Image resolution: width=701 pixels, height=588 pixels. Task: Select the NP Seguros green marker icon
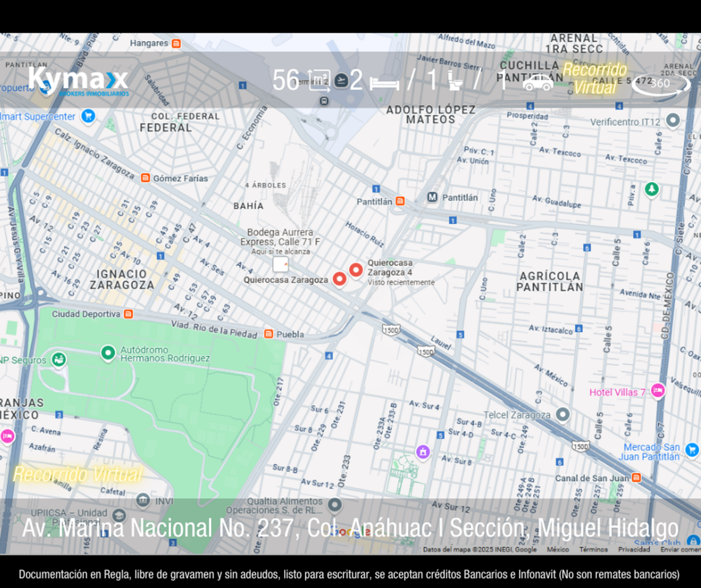[57, 359]
